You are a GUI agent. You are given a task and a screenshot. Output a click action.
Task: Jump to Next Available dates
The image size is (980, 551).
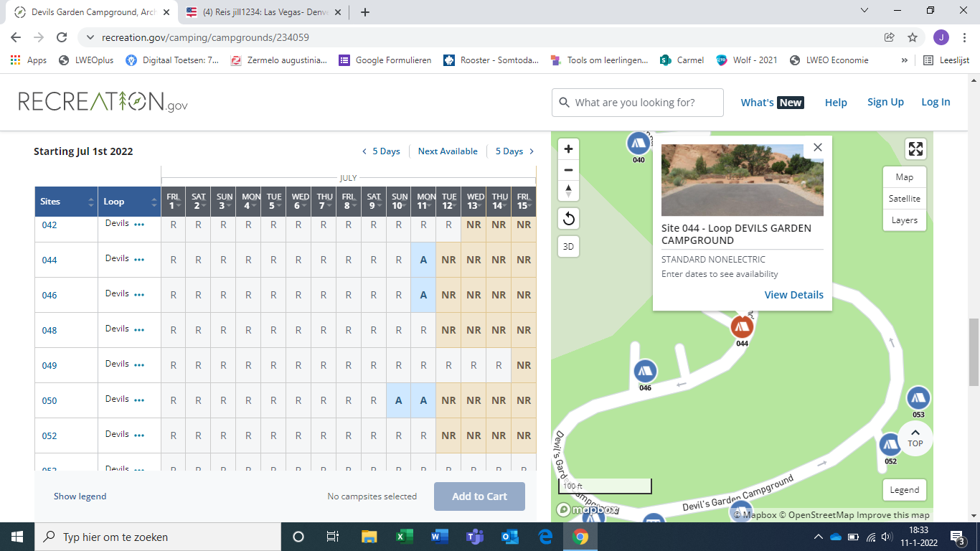448,151
